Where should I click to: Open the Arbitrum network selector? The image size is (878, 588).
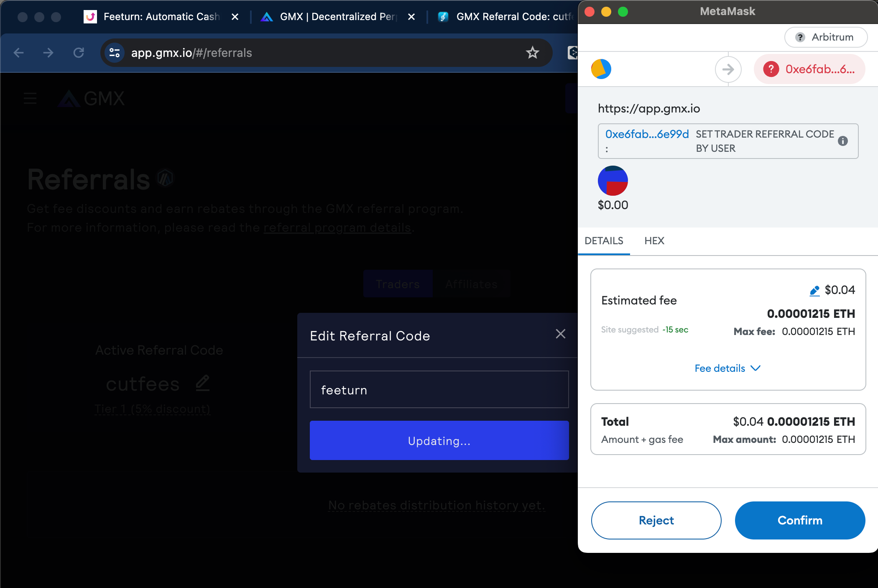[x=825, y=37]
